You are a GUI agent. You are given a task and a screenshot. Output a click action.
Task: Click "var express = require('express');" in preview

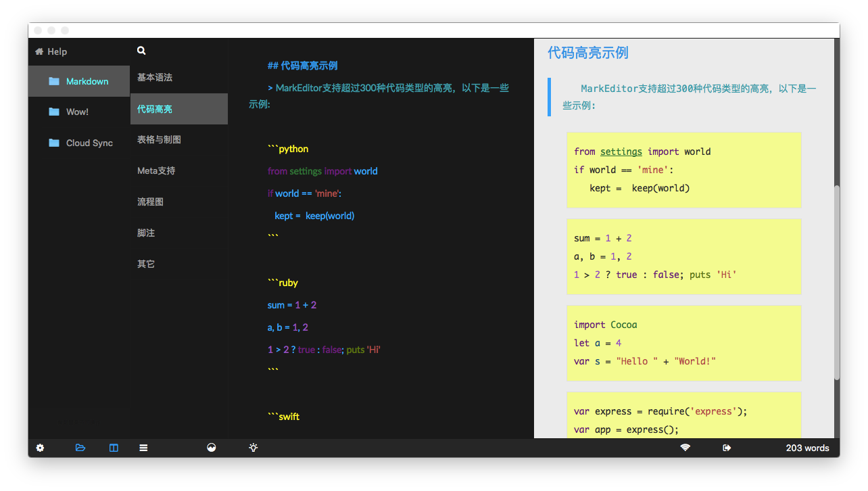pyautogui.click(x=660, y=411)
